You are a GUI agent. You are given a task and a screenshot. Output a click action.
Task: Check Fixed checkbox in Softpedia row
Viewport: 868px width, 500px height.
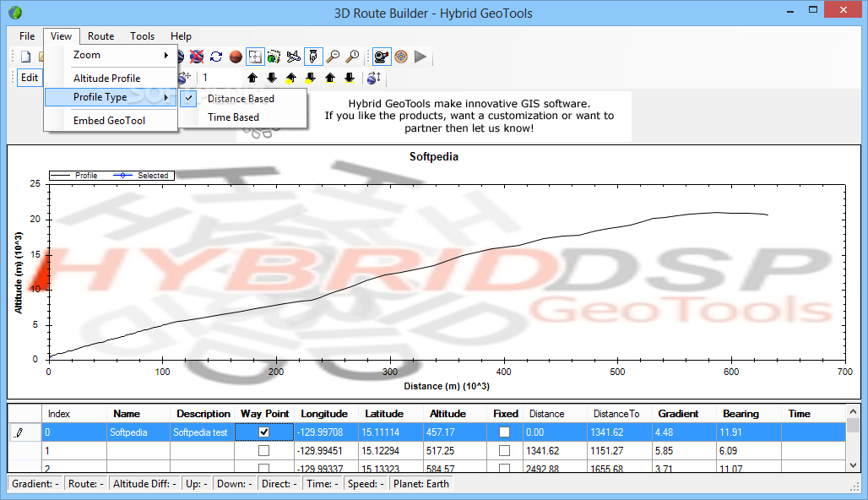(504, 432)
